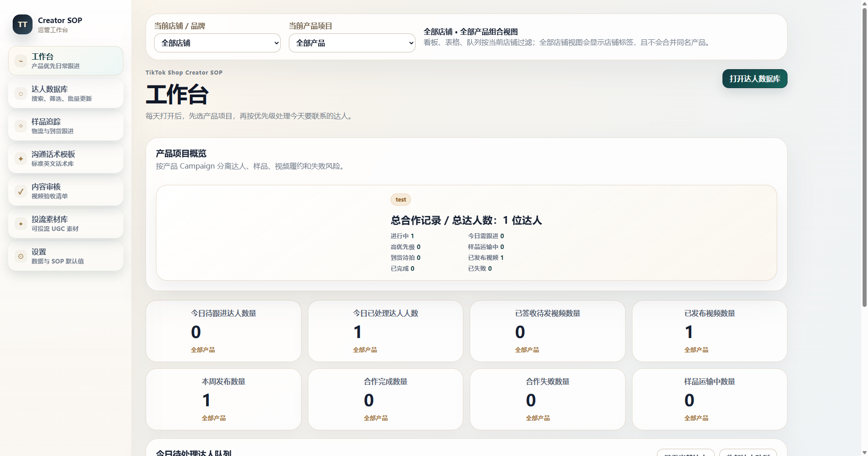
Task: Click the 'test' product tag
Action: [401, 200]
